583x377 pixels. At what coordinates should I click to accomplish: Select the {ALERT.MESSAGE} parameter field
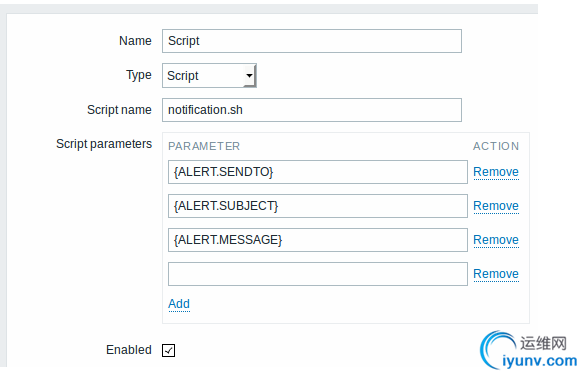tap(318, 240)
